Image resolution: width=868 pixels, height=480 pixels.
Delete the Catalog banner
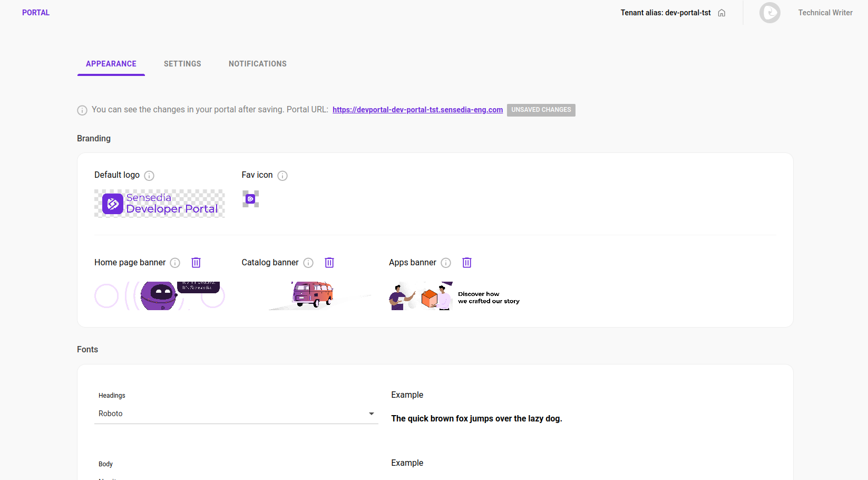point(329,262)
